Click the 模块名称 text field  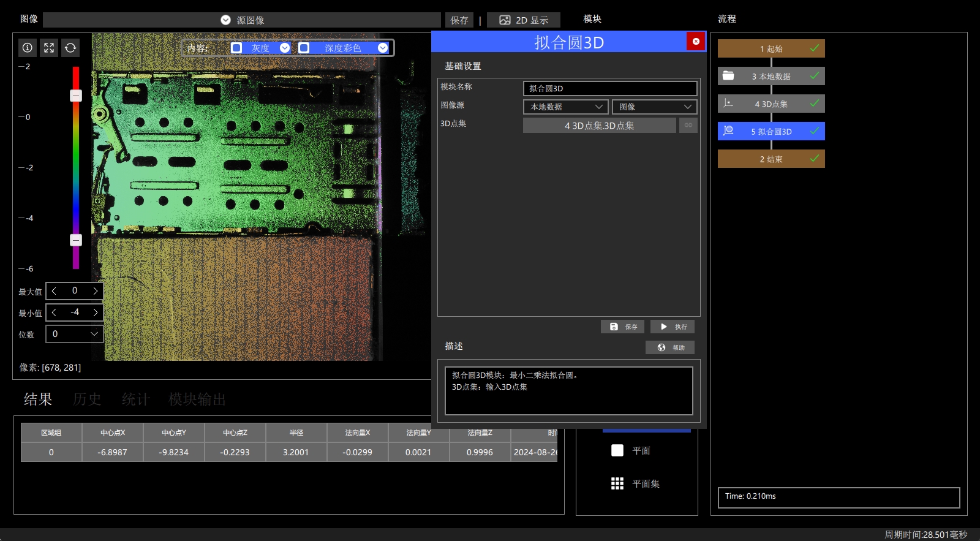(610, 88)
